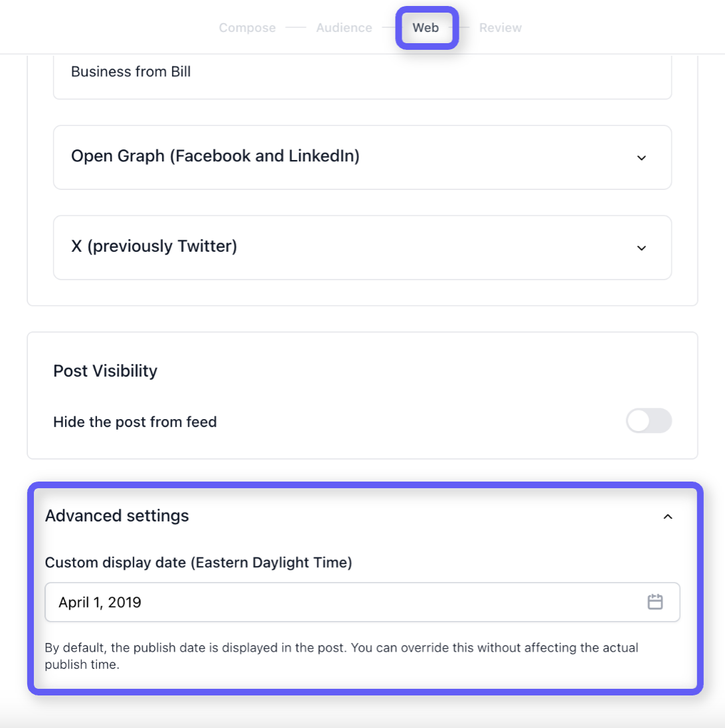Click the X (previously Twitter) heading
725x728 pixels.
(154, 246)
